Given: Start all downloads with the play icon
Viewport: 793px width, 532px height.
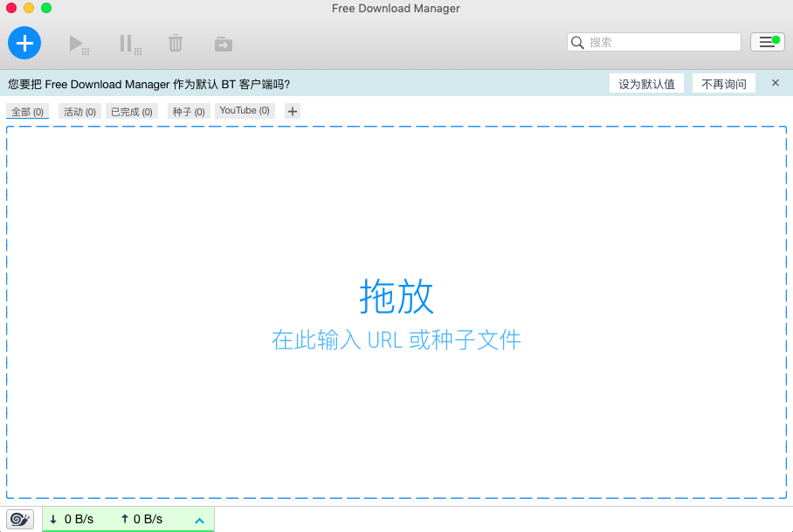Looking at the screenshot, I should click(x=79, y=45).
